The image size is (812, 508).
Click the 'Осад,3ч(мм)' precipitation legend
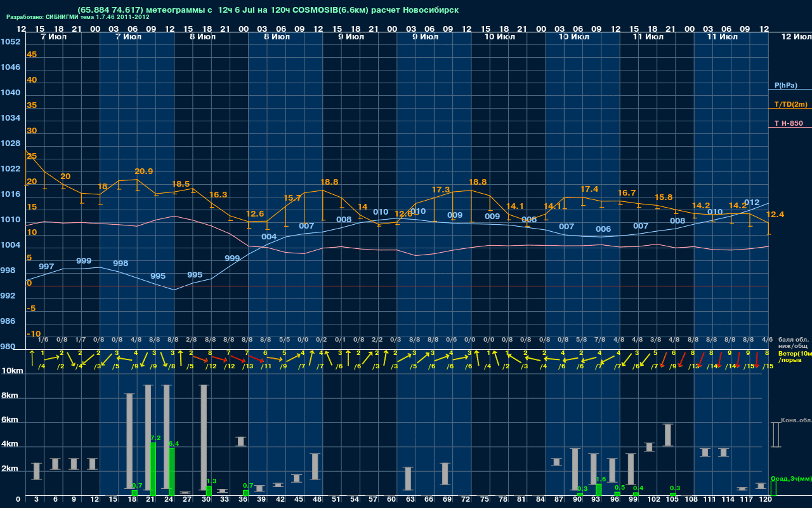791,478
